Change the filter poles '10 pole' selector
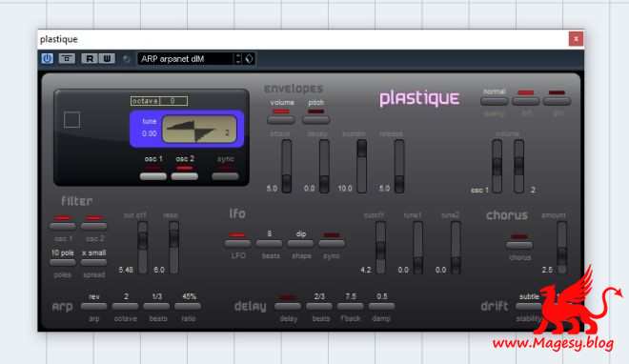The height and width of the screenshot is (364, 629). pos(63,262)
